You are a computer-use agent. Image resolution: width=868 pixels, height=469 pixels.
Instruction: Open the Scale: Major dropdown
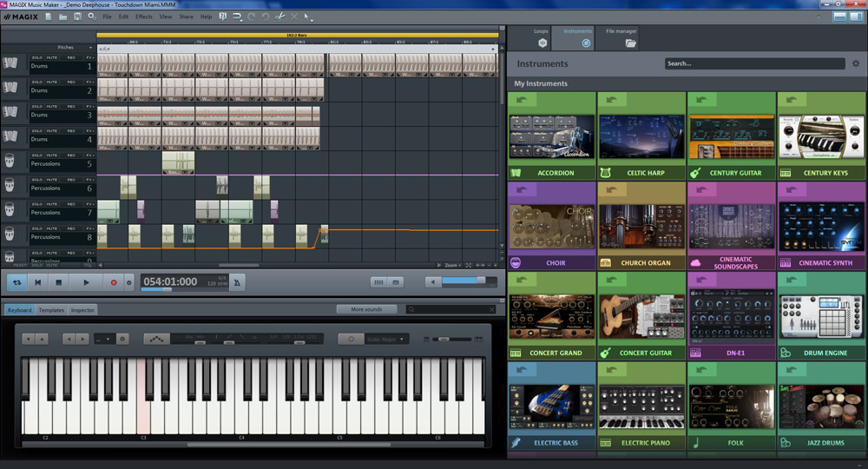[385, 339]
